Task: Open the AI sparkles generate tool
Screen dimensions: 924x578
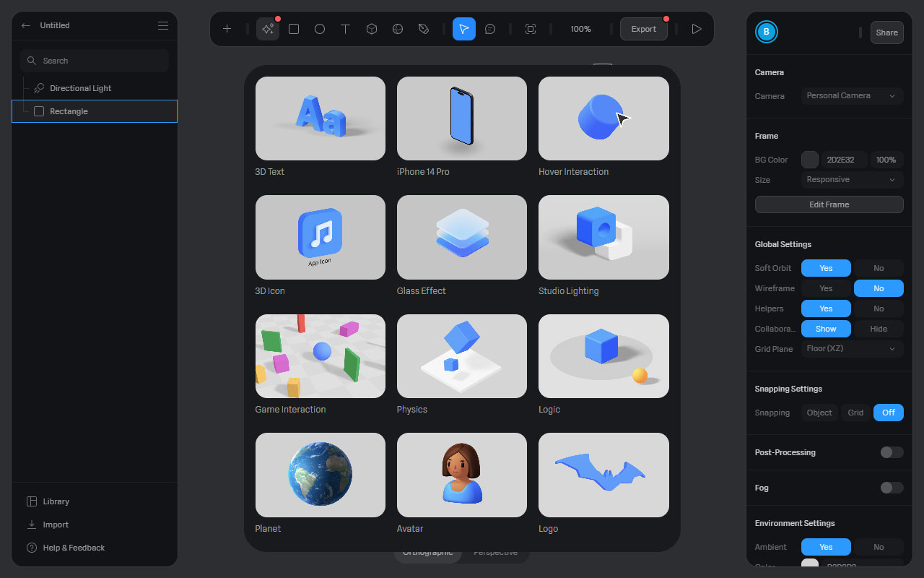Action: pos(268,29)
